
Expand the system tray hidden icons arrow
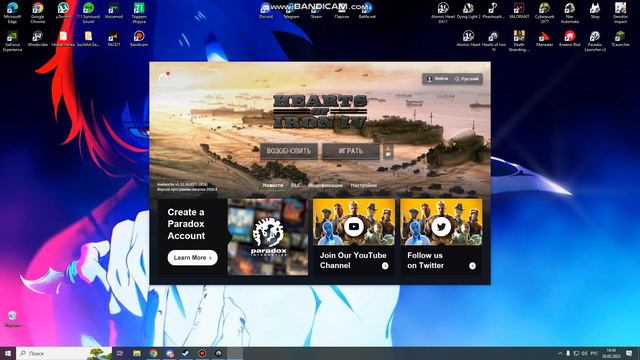point(560,353)
